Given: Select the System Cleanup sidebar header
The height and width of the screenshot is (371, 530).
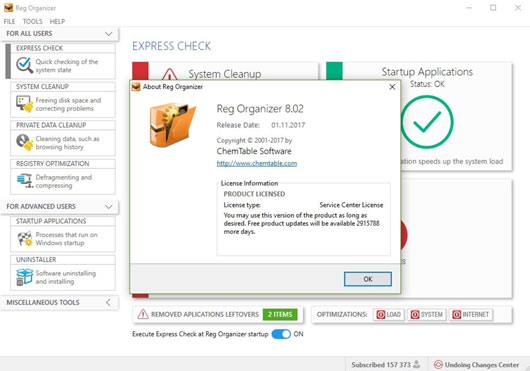Looking at the screenshot, I should tap(63, 87).
